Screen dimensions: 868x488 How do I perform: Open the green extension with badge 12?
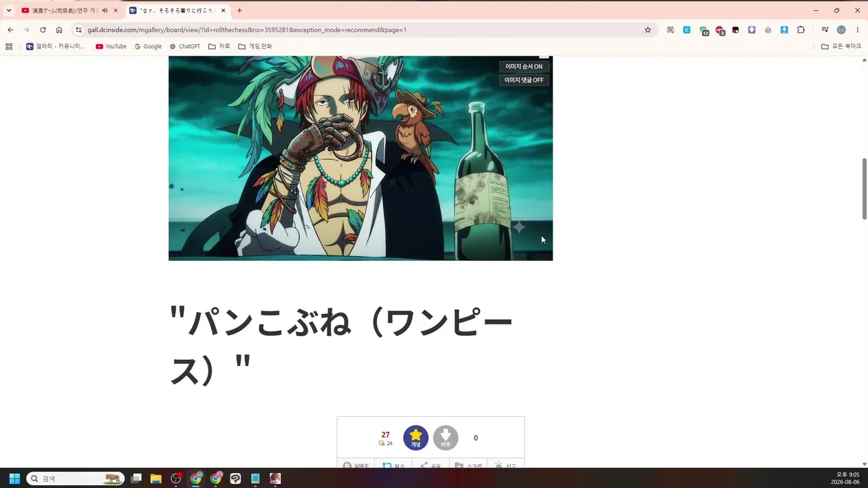703,30
